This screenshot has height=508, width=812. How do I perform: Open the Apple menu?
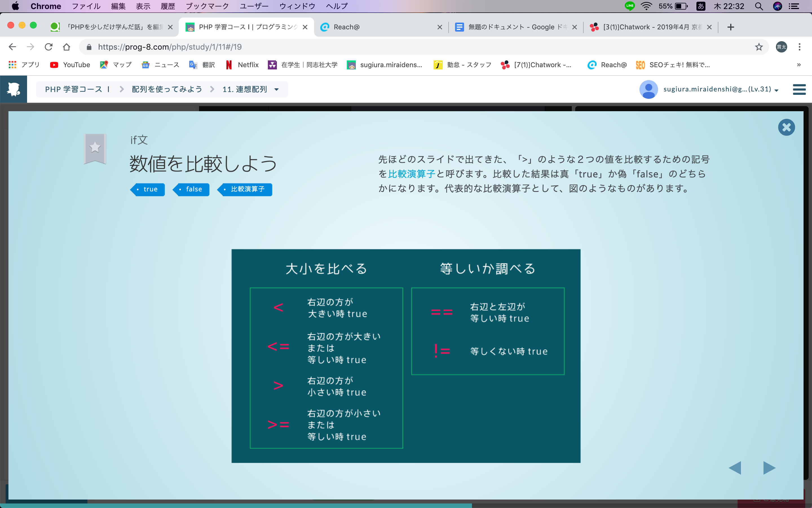[x=16, y=6]
